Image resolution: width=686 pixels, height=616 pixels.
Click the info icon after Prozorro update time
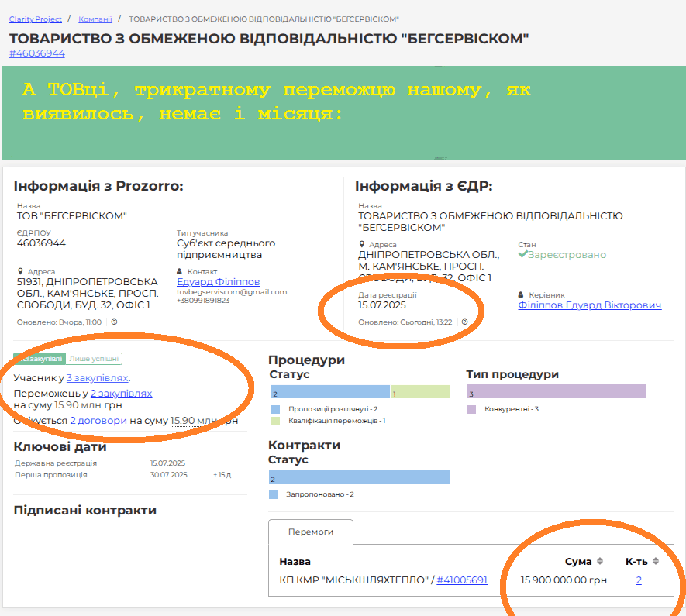point(114,322)
